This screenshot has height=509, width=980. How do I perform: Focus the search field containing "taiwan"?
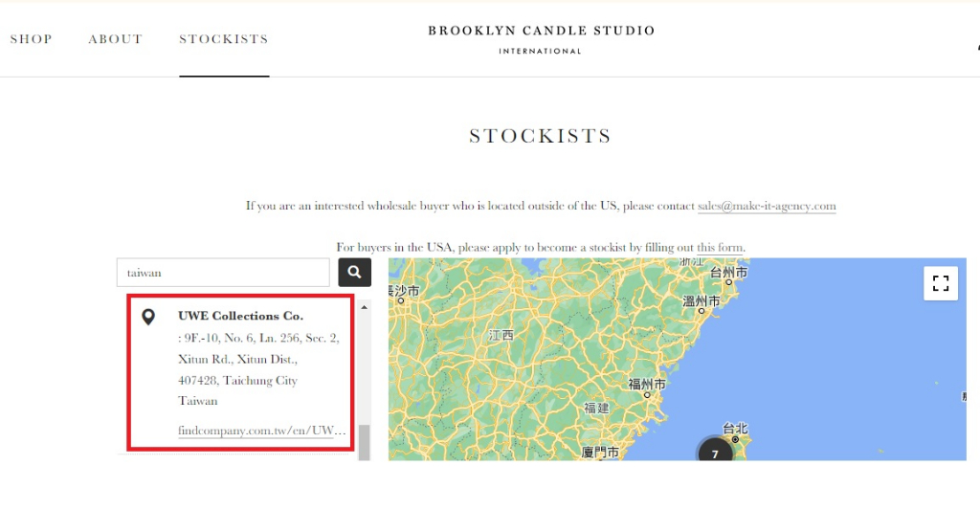225,273
